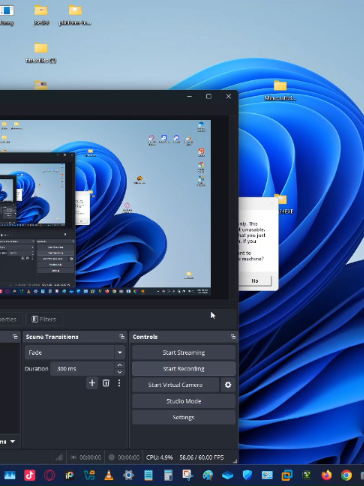
Task: Open Google Chrome from the taskbar
Action: click(x=346, y=475)
